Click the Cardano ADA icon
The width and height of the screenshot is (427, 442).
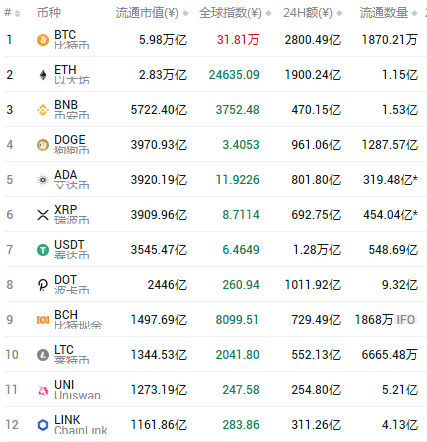click(43, 180)
